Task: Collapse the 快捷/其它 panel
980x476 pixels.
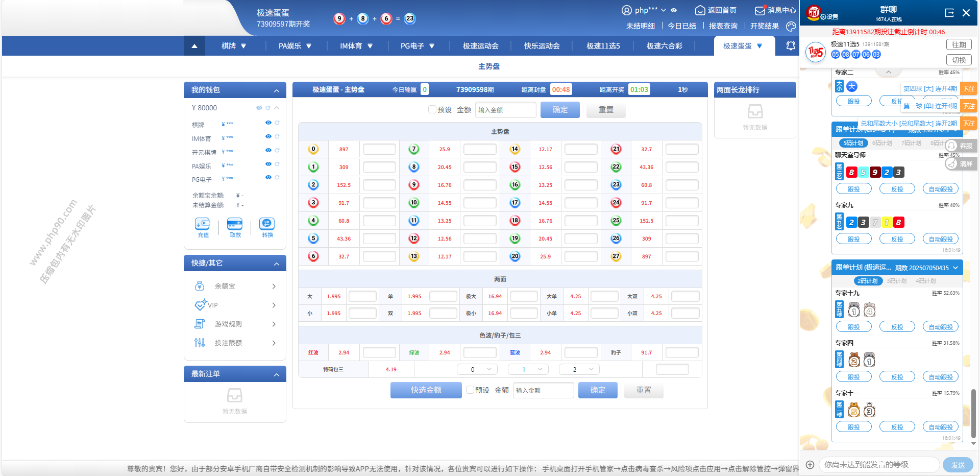Action: [277, 264]
